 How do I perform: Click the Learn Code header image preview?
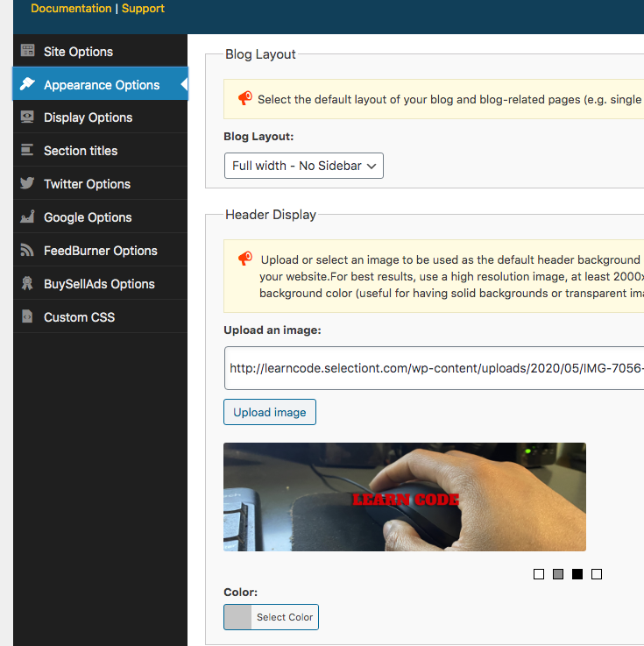click(x=405, y=497)
